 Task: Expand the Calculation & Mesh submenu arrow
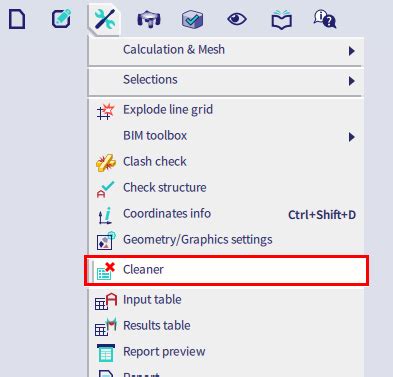pos(351,51)
